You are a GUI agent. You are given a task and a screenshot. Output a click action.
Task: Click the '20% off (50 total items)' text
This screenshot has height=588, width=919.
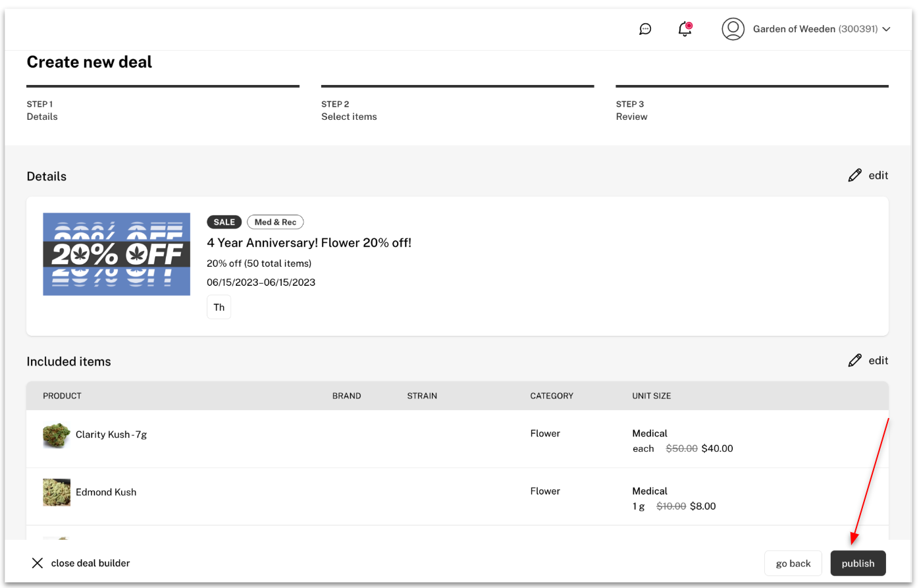coord(259,263)
